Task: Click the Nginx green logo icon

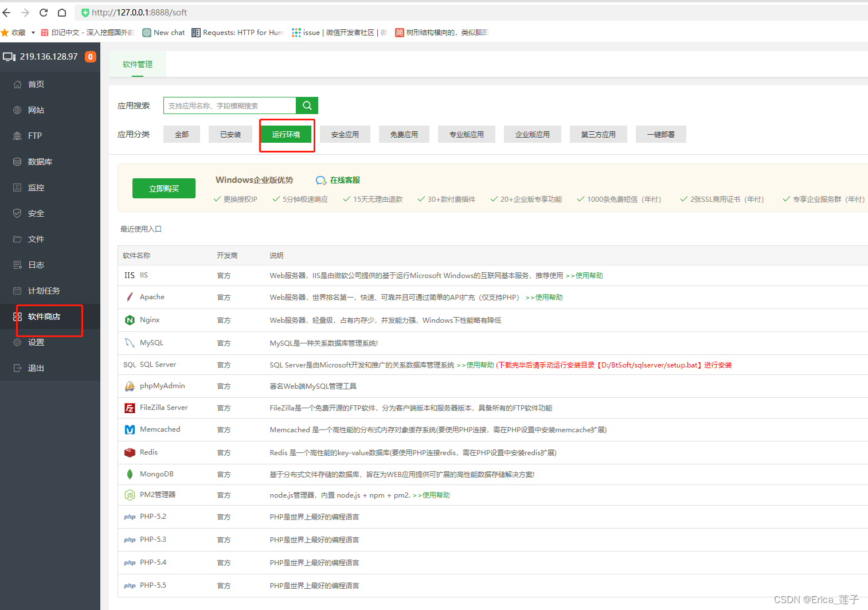Action: coord(130,320)
